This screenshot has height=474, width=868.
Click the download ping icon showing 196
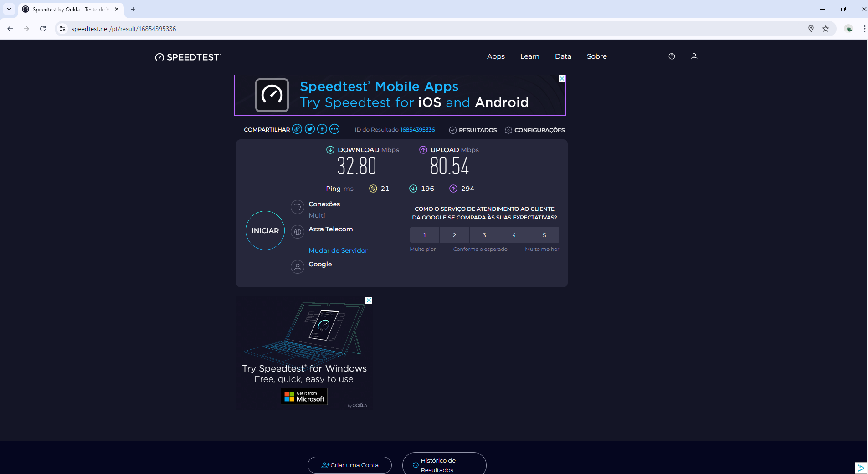(413, 189)
